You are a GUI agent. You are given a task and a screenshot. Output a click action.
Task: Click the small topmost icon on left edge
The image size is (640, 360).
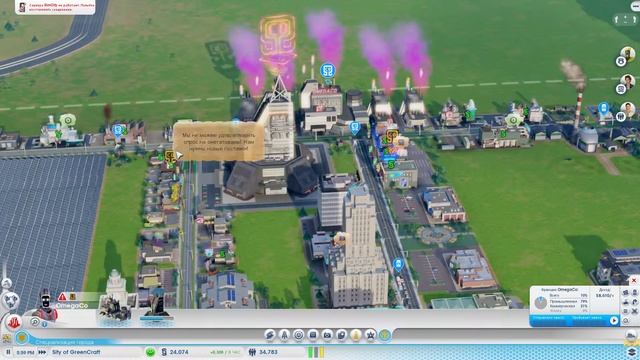(7, 282)
